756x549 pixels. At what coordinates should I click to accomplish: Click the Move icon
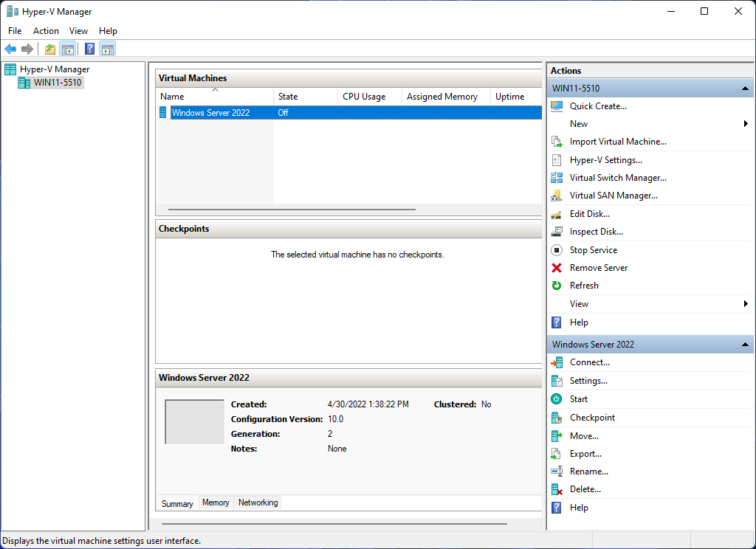557,435
